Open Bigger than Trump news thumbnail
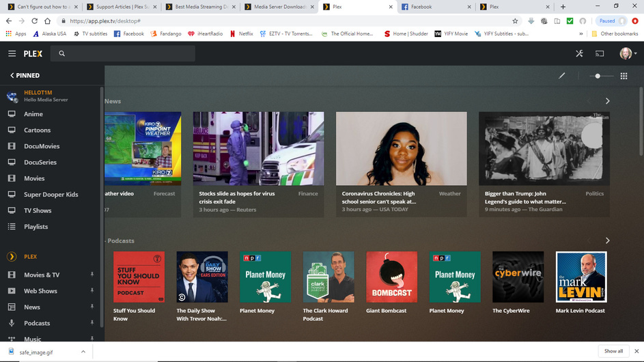The height and width of the screenshot is (362, 644). click(x=544, y=148)
